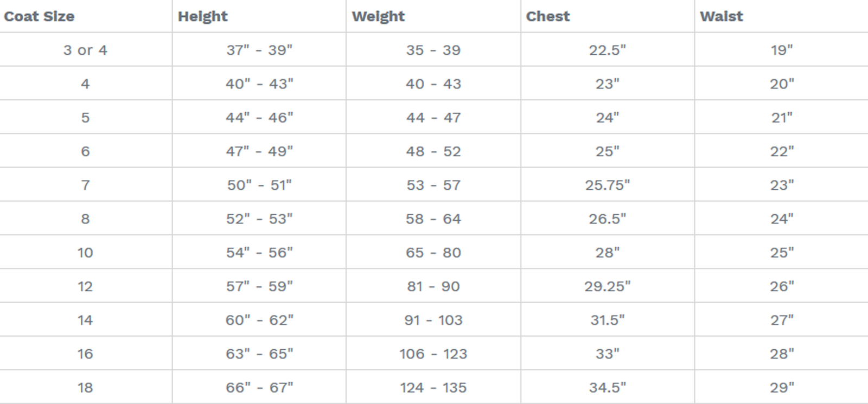Click coat size 8 cell

[85, 219]
